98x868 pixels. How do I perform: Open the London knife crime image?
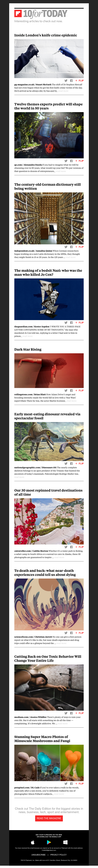click(49, 58)
